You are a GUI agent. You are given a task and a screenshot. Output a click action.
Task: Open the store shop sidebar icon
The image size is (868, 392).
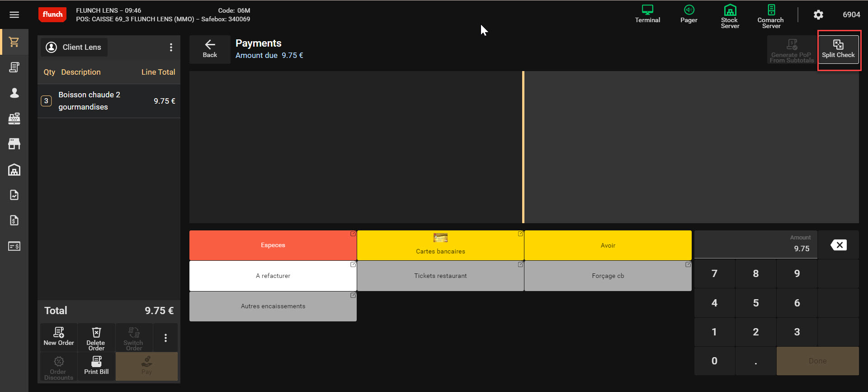pyautogui.click(x=14, y=144)
